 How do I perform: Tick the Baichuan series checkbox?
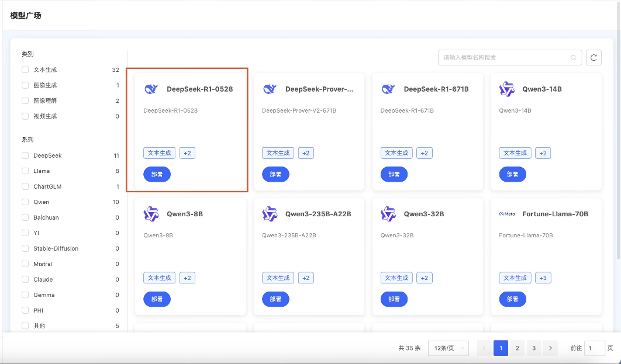tap(25, 217)
